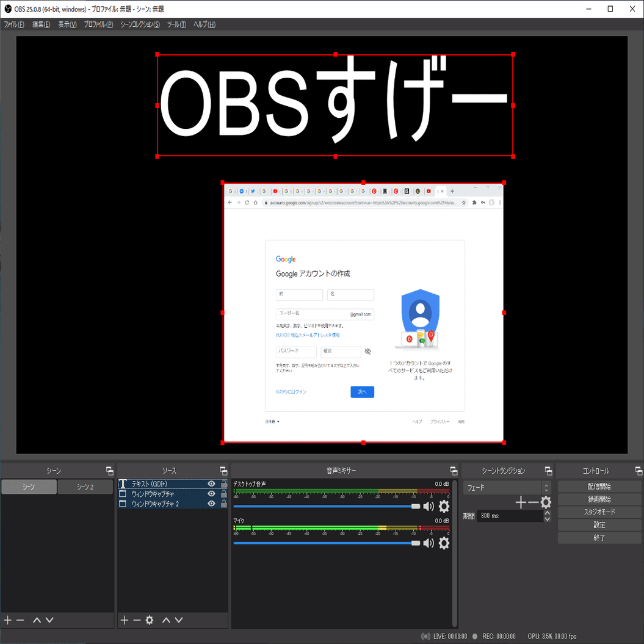Undock the ソース panel
644x644 pixels.
[223, 471]
